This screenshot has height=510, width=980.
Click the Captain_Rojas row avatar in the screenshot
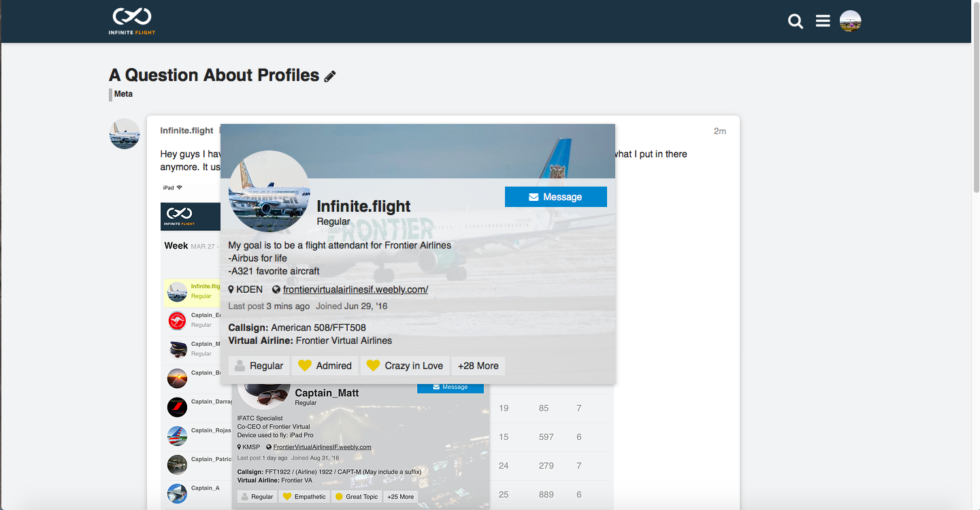click(x=177, y=435)
